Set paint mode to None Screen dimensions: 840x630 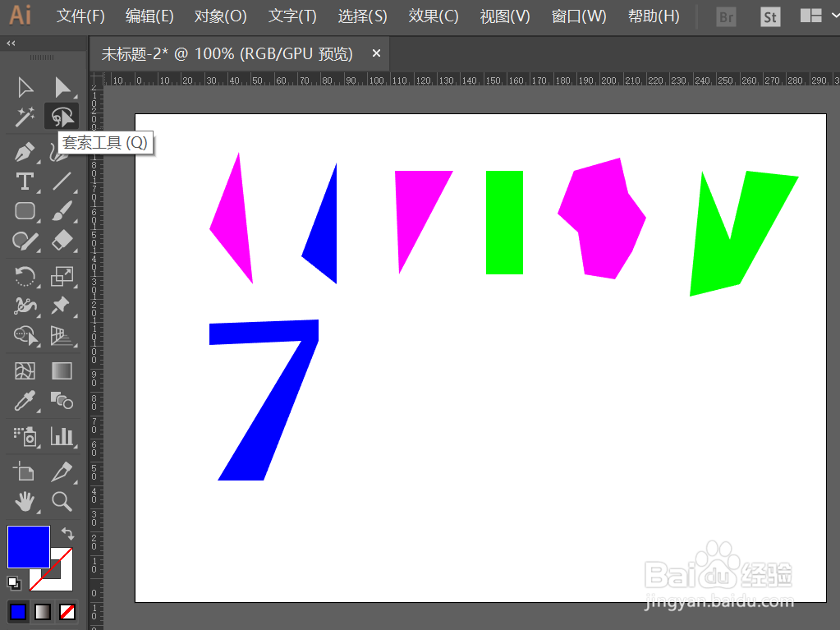(67, 612)
